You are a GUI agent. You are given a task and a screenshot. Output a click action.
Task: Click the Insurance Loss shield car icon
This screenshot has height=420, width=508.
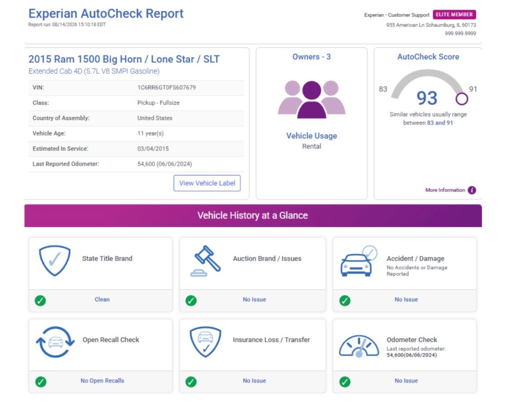205,342
